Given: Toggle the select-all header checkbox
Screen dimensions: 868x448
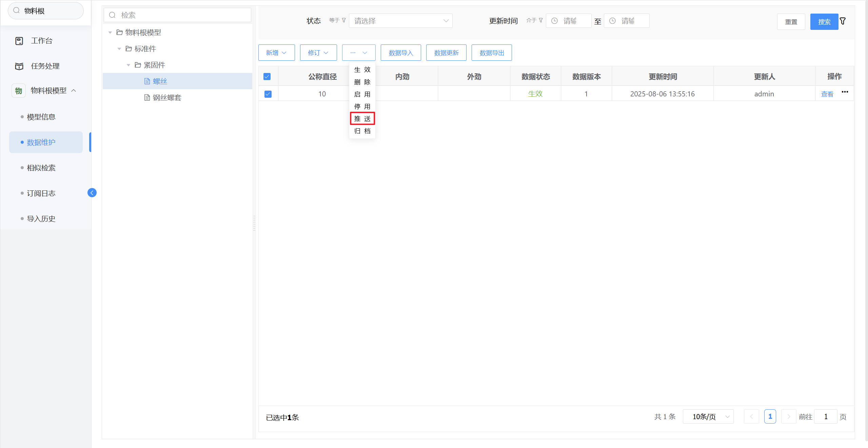Looking at the screenshot, I should pyautogui.click(x=267, y=77).
